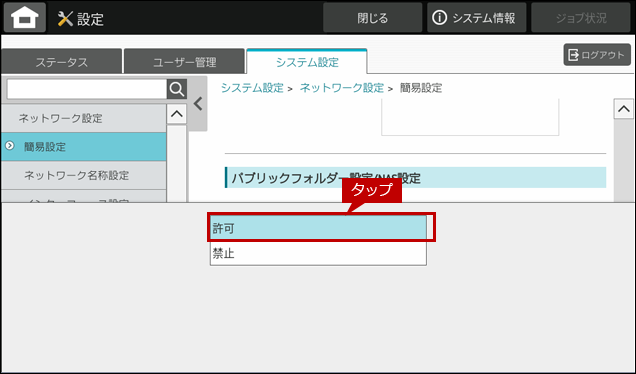Select the システム設定 tab
The image size is (636, 374).
307,62
